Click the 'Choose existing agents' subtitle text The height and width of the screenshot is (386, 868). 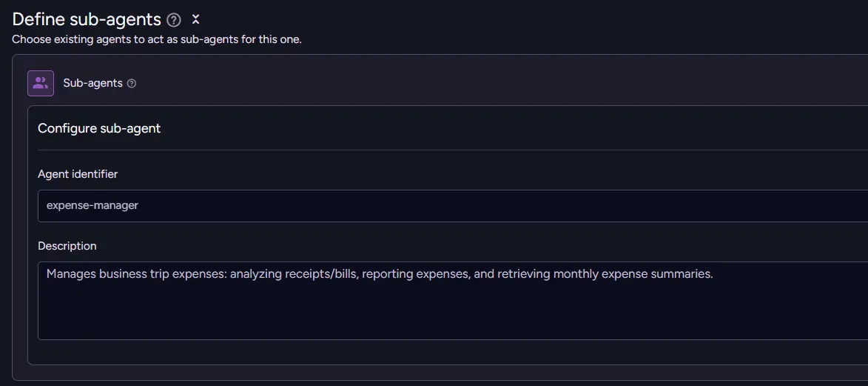(157, 39)
